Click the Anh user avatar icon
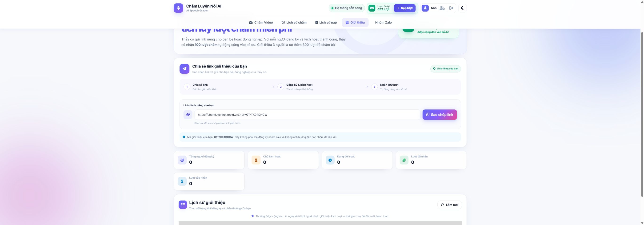 click(x=425, y=8)
